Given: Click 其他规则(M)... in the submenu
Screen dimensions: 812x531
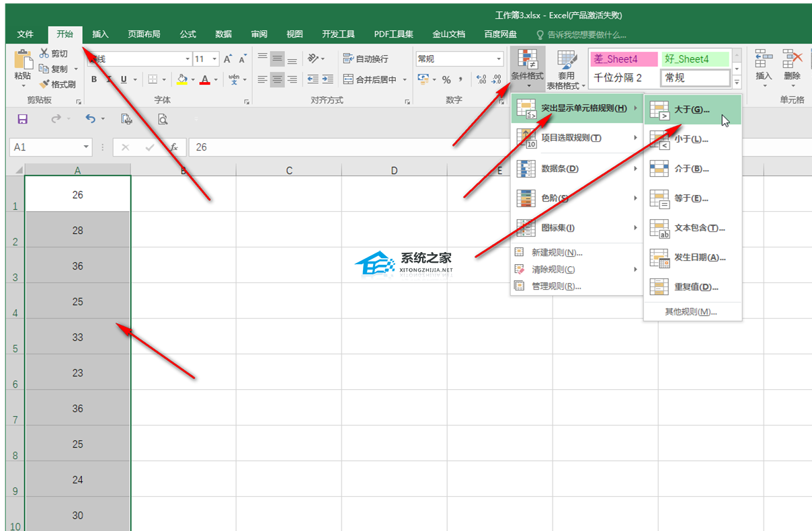Looking at the screenshot, I should [691, 312].
